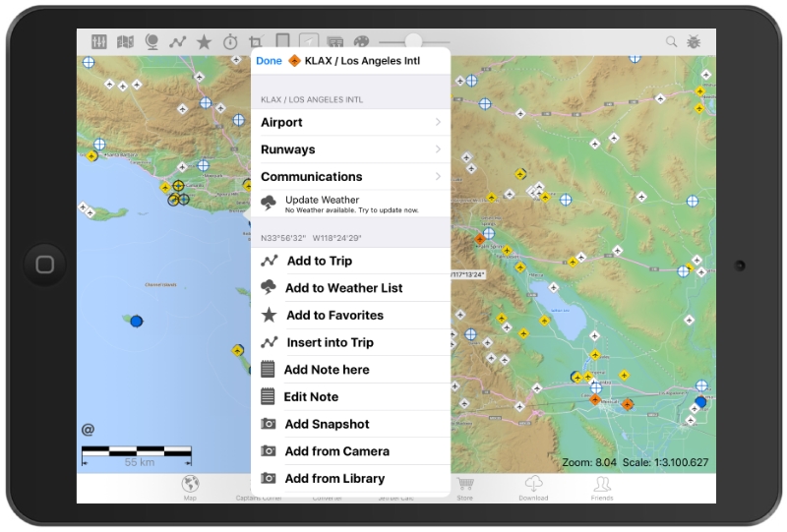Viewport: 787px width, 532px height.
Task: Click the Add Snapshot camera icon
Action: pyautogui.click(x=269, y=424)
